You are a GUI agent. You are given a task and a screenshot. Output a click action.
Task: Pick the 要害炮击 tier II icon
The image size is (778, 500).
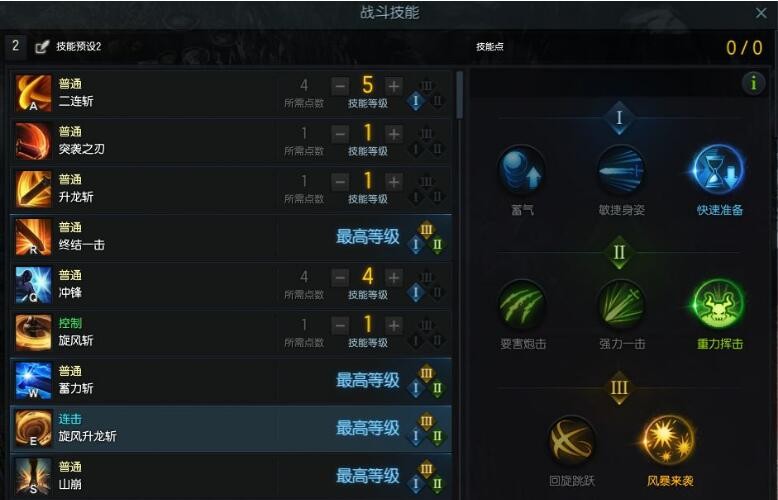521,304
